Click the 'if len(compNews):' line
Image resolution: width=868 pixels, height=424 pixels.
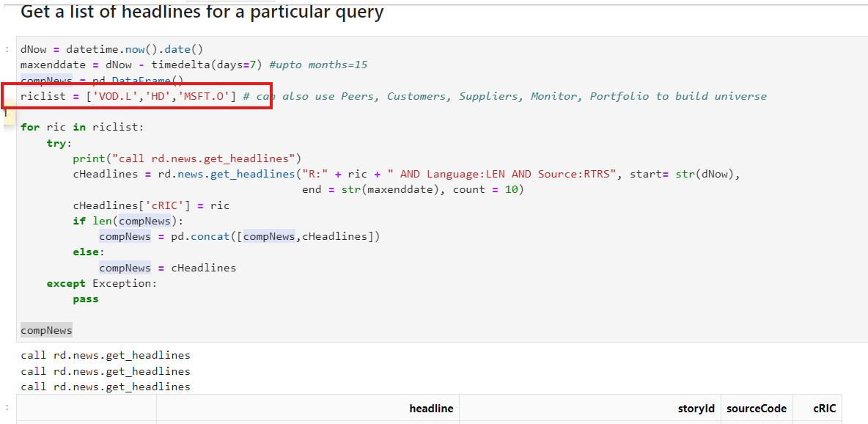(128, 221)
